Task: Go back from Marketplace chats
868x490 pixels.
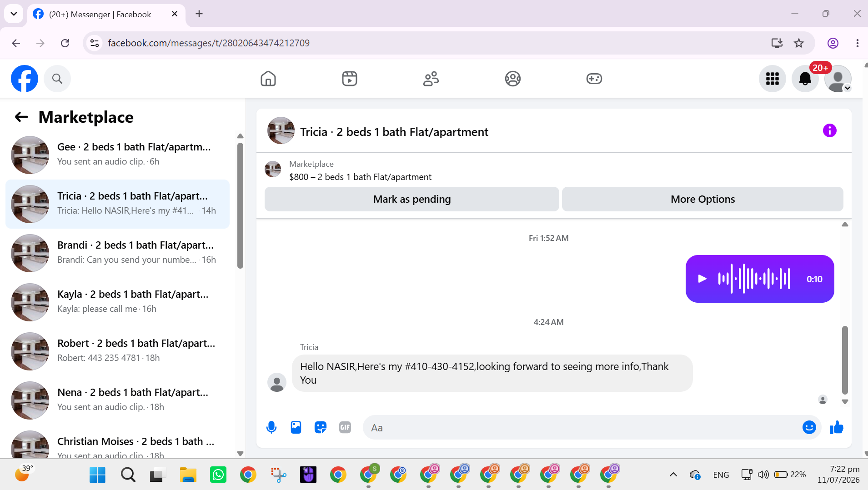Action: click(21, 117)
